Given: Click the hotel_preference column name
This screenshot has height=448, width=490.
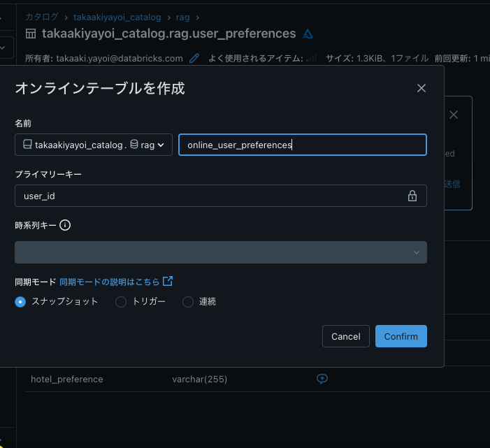Looking at the screenshot, I should [x=67, y=379].
